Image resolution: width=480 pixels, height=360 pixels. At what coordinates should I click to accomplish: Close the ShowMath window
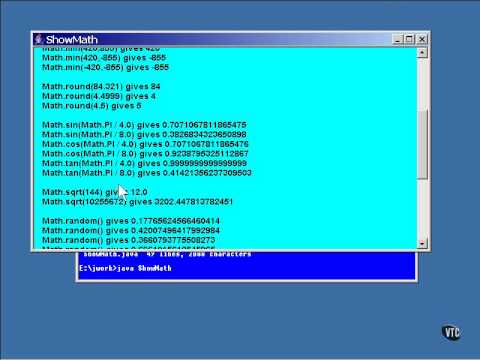422,39
